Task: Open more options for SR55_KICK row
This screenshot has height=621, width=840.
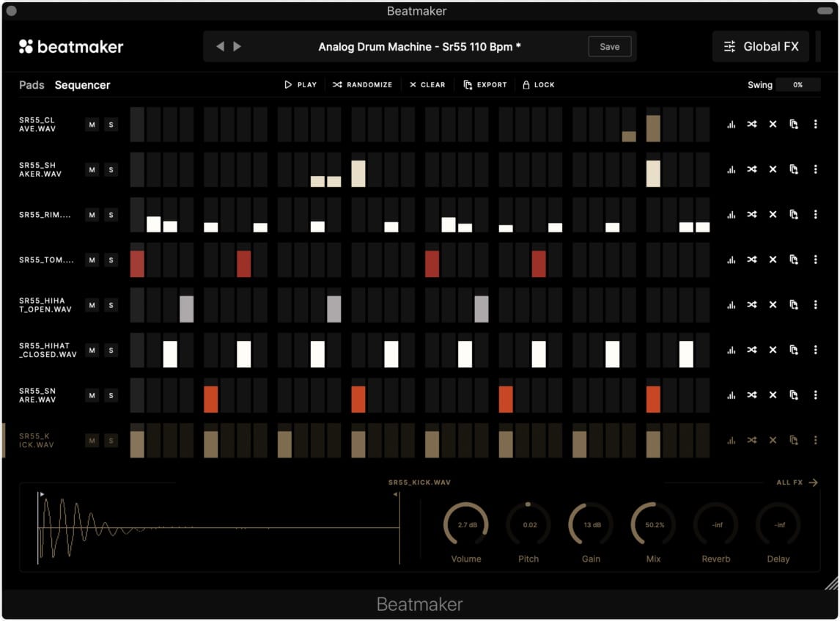Action: click(x=815, y=441)
